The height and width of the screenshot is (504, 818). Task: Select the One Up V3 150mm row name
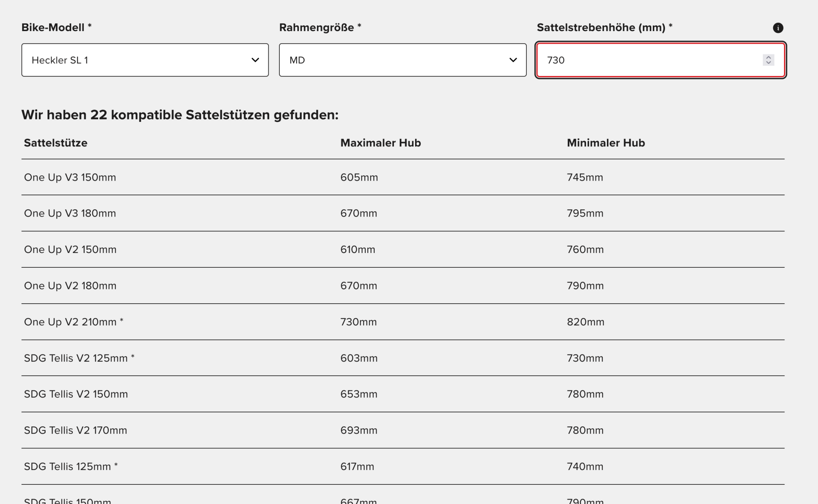click(70, 177)
